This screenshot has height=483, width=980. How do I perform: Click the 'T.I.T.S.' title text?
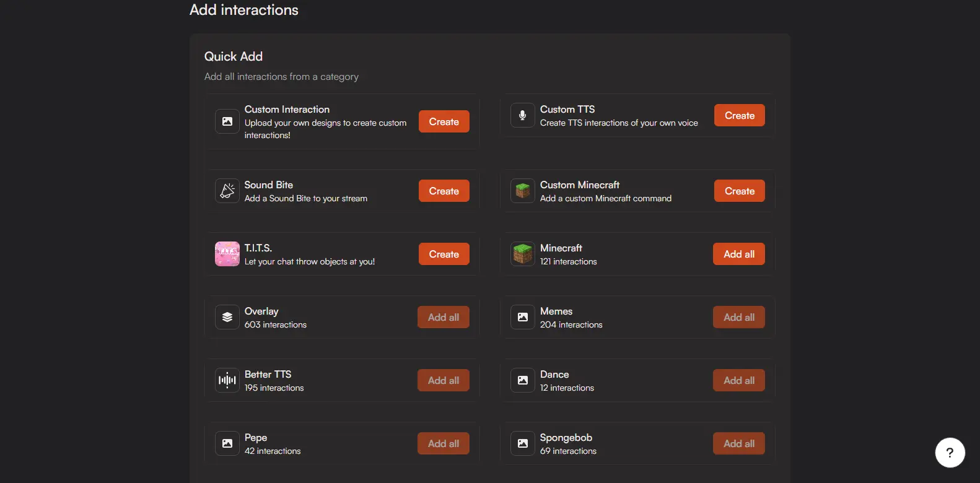[x=258, y=248]
